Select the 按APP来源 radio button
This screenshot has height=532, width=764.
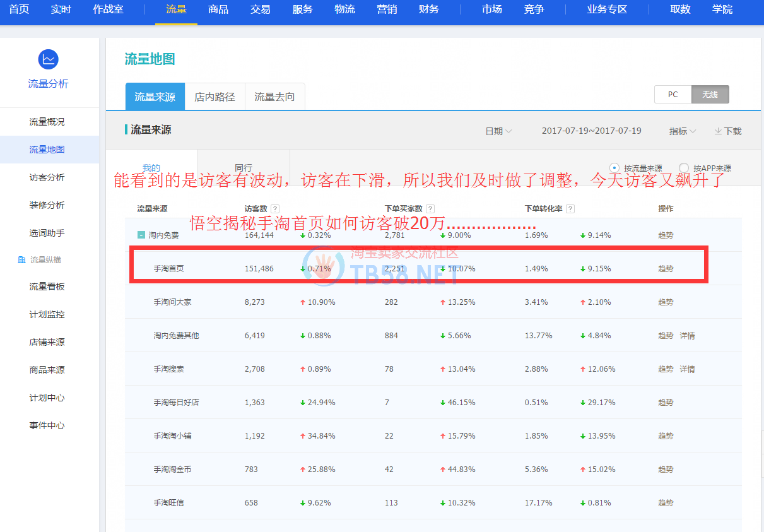[x=684, y=168]
